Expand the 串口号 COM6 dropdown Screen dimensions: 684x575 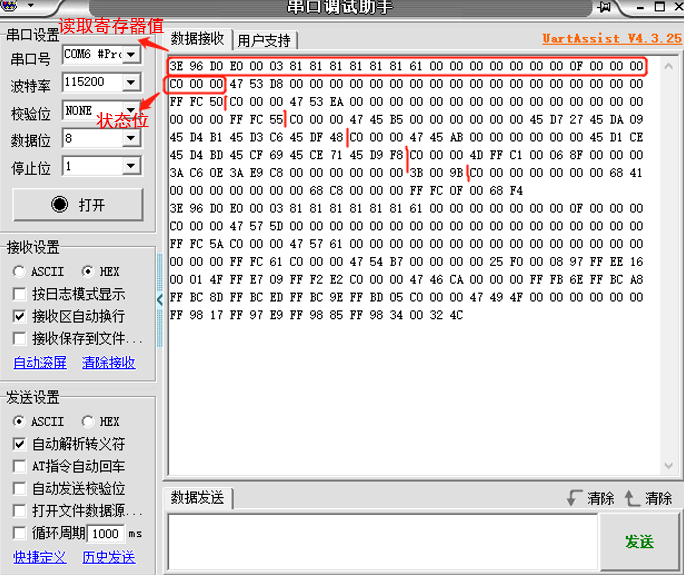point(131,55)
